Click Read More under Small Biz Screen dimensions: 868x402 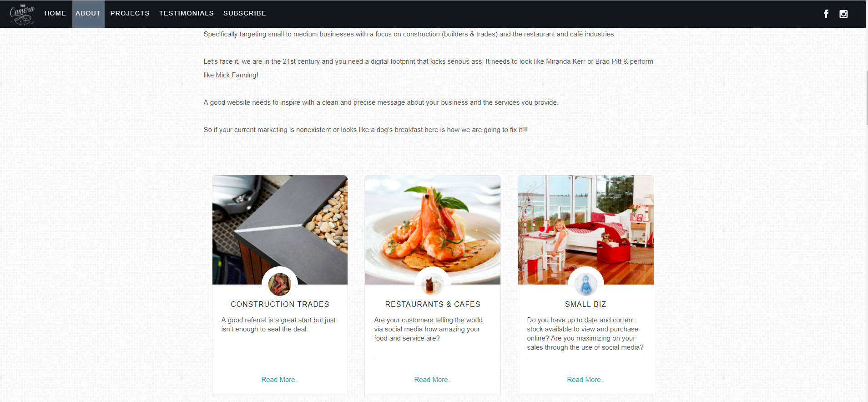(x=585, y=380)
